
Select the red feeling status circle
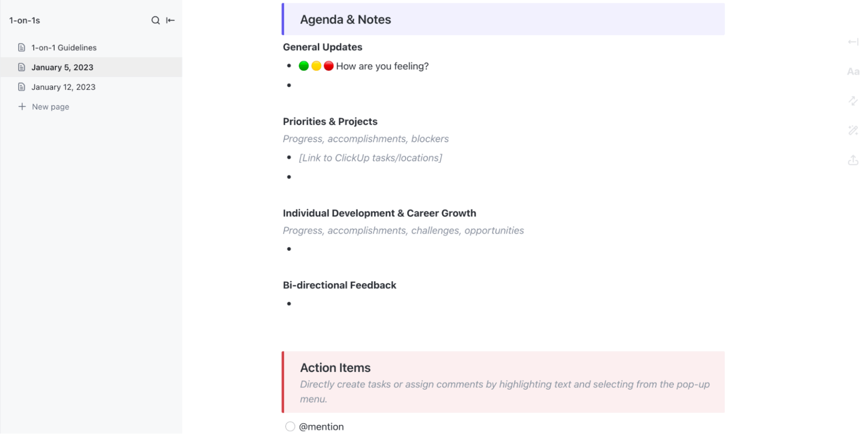point(329,66)
